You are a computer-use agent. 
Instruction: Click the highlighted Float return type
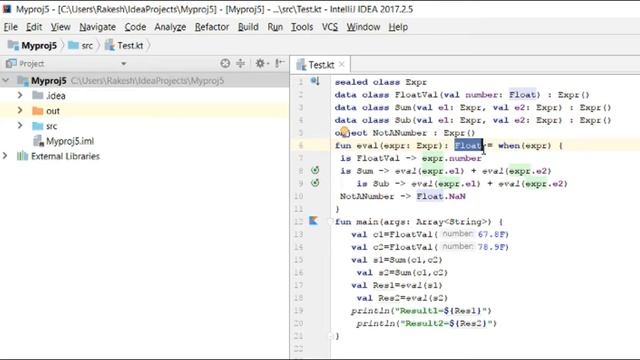tap(469, 145)
